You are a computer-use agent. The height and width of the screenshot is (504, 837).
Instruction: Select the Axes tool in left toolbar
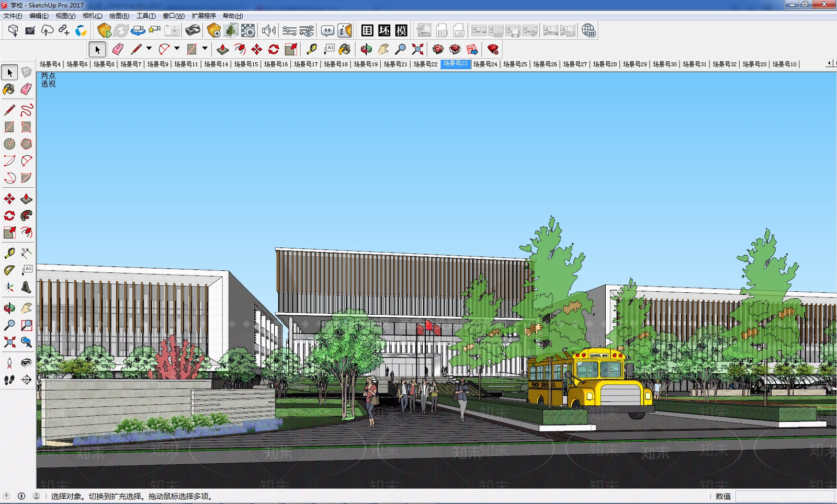tap(9, 287)
